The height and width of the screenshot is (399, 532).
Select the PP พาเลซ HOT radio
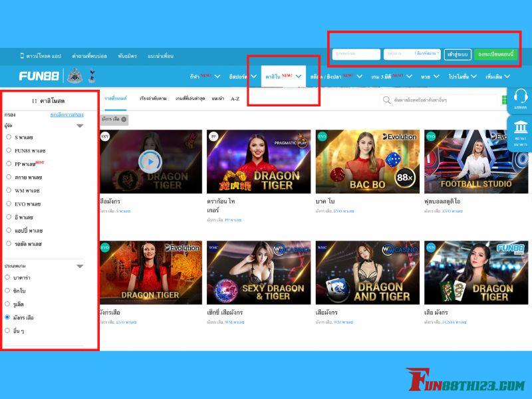tap(9, 163)
